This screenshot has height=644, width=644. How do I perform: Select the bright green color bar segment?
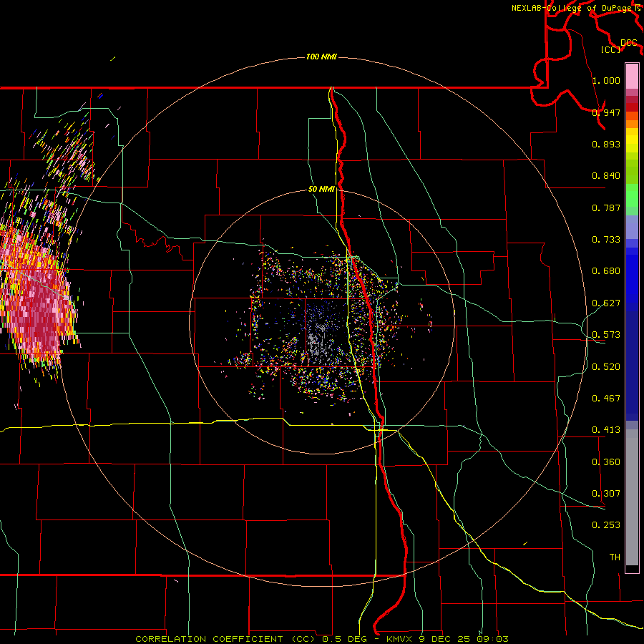pyautogui.click(x=632, y=195)
